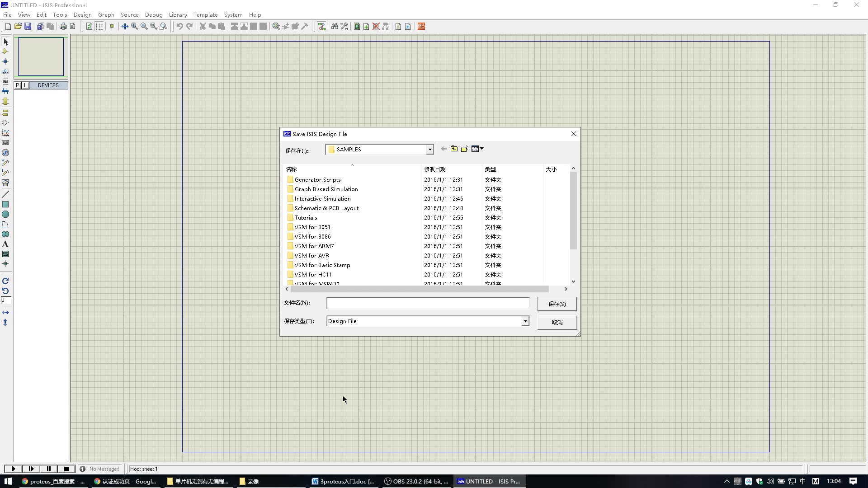Click the 取消 cancel button
The image size is (868, 488).
(557, 322)
